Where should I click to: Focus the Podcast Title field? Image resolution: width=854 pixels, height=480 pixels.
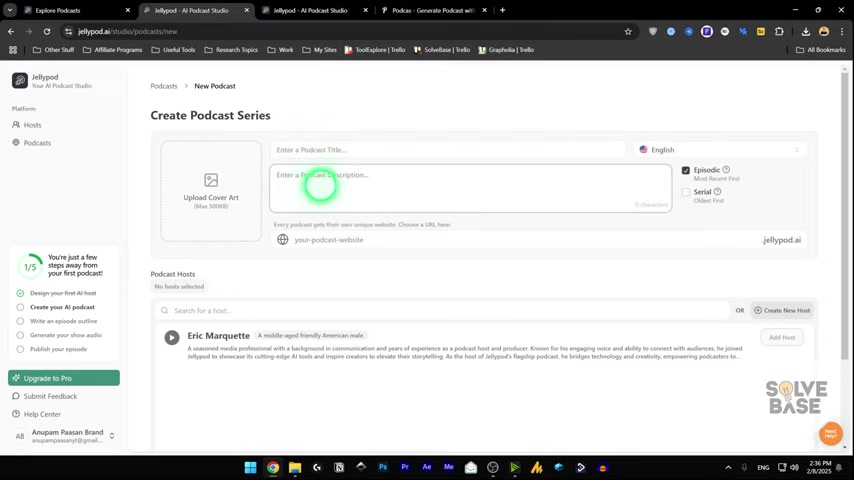[x=448, y=150]
